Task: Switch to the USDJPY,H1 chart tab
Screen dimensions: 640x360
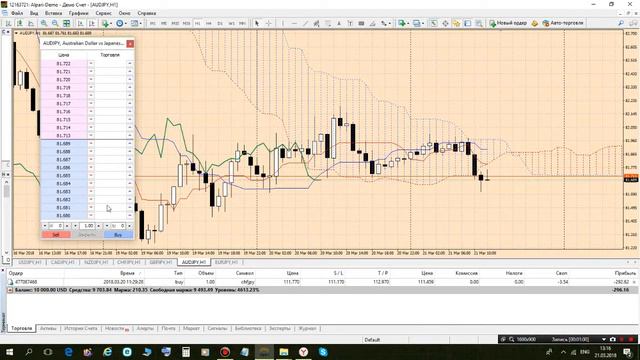Action: 30,262
